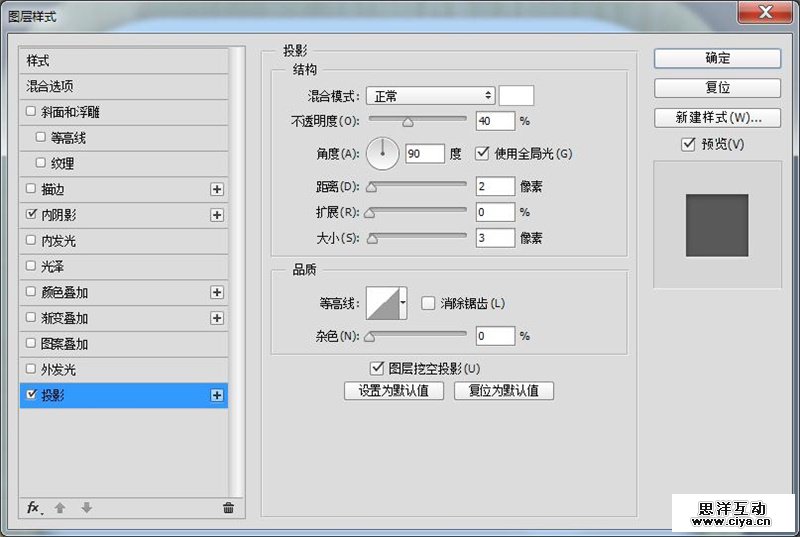Enable the 内发光 checkbox
The image size is (800, 537).
click(31, 240)
